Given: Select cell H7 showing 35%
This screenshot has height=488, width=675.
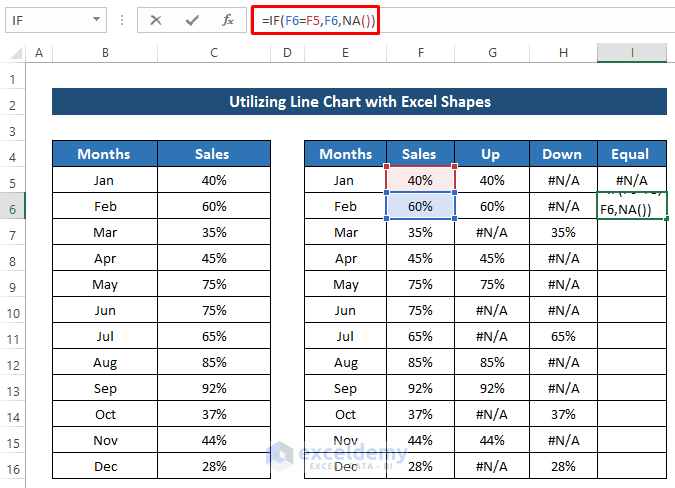Looking at the screenshot, I should point(562,232).
